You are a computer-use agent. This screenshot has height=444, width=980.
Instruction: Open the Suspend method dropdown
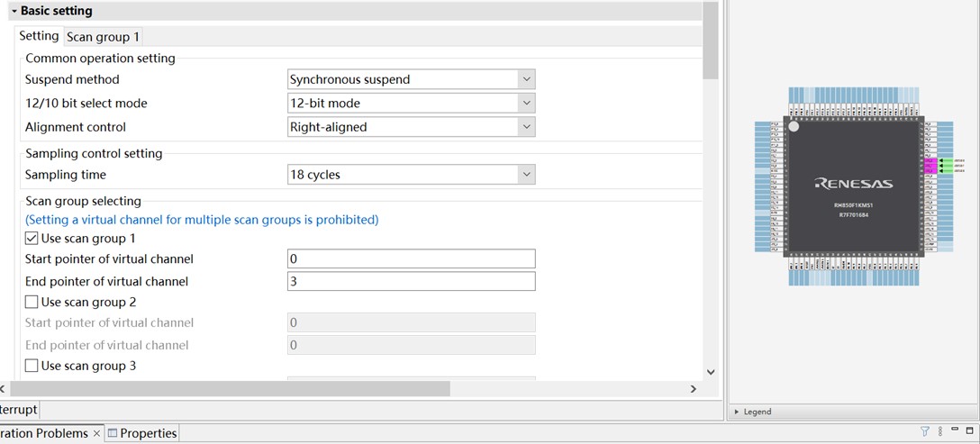coord(412,79)
